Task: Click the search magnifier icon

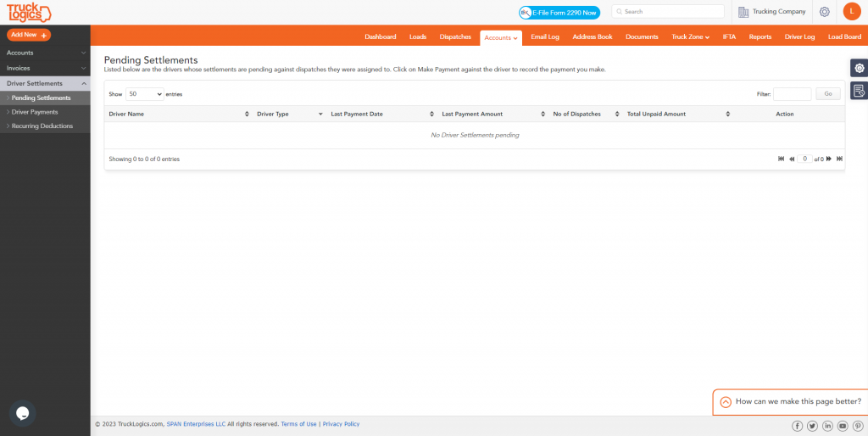Action: point(620,12)
